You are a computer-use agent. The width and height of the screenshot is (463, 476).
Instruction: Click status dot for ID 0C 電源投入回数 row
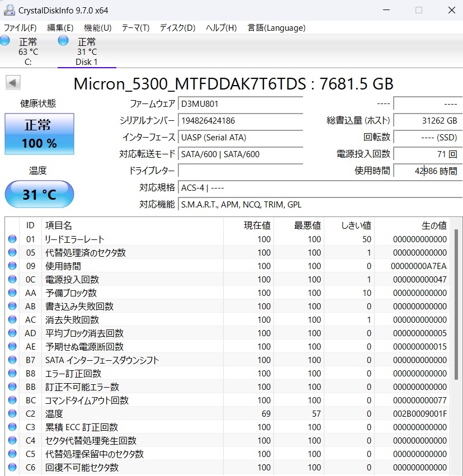[x=12, y=279]
